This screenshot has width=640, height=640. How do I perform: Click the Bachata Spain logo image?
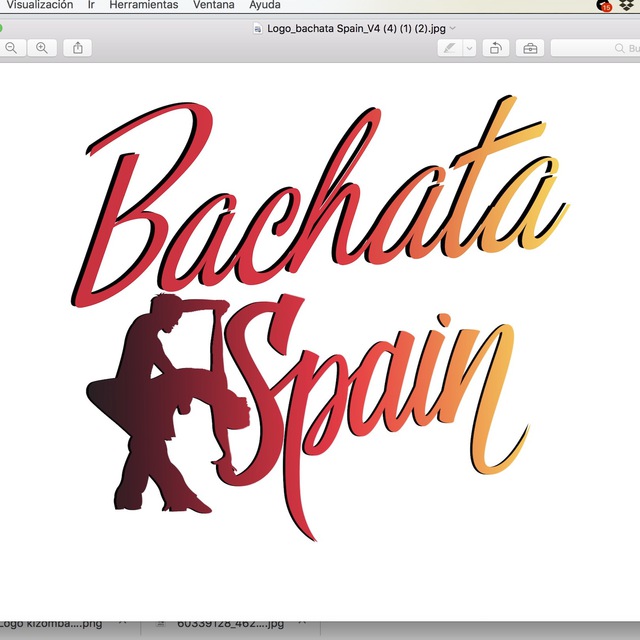pyautogui.click(x=320, y=318)
